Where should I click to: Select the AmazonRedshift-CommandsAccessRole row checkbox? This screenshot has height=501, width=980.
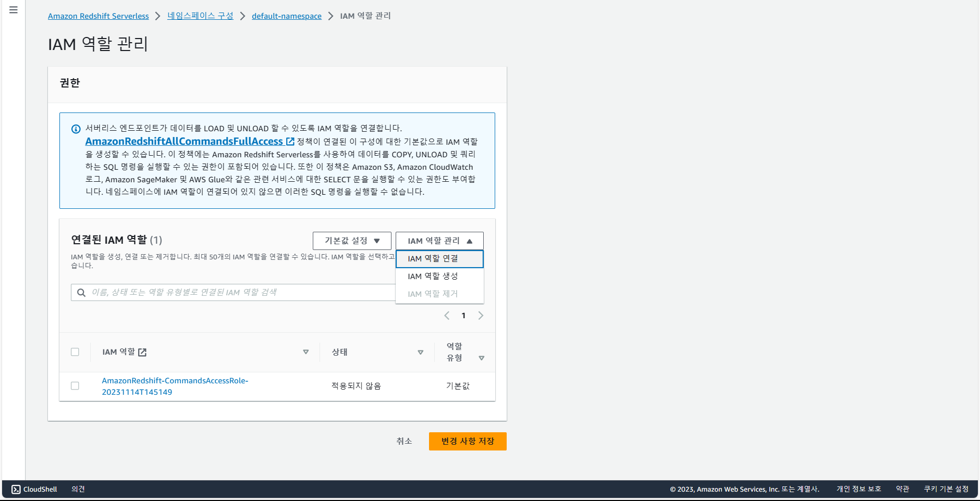(75, 386)
